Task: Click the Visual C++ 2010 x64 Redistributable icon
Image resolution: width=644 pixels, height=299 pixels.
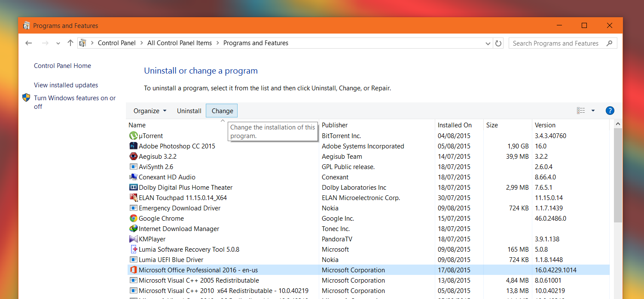Action: click(133, 291)
